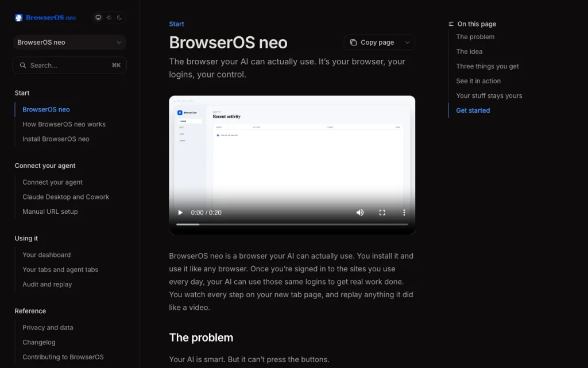Click the Start breadcrumb link
588x368 pixels.
pyautogui.click(x=177, y=24)
